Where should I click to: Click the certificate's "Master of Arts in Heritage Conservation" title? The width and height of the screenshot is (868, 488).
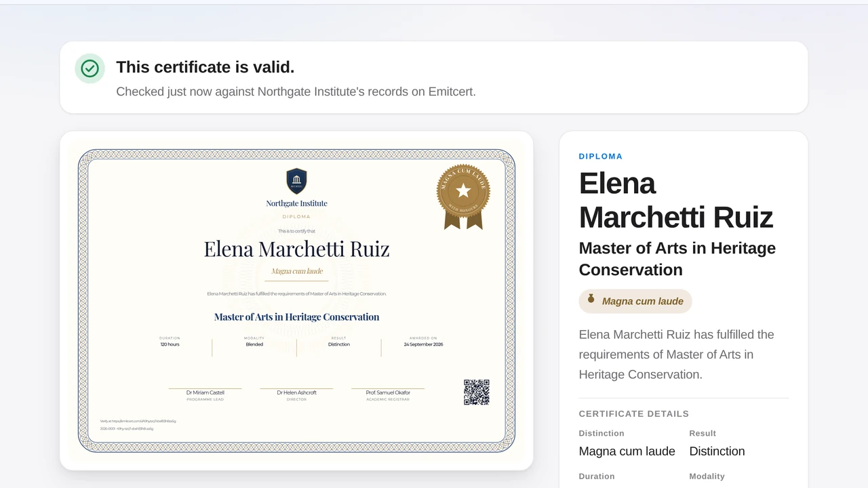(296, 317)
